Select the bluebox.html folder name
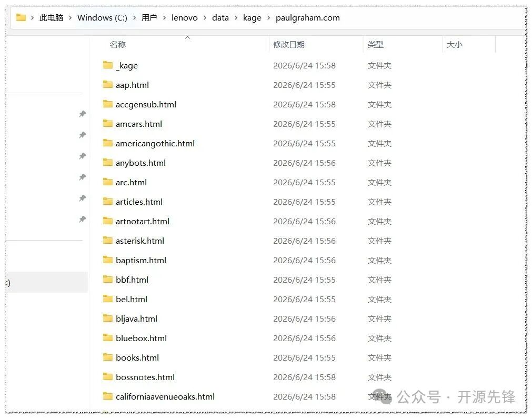 141,338
